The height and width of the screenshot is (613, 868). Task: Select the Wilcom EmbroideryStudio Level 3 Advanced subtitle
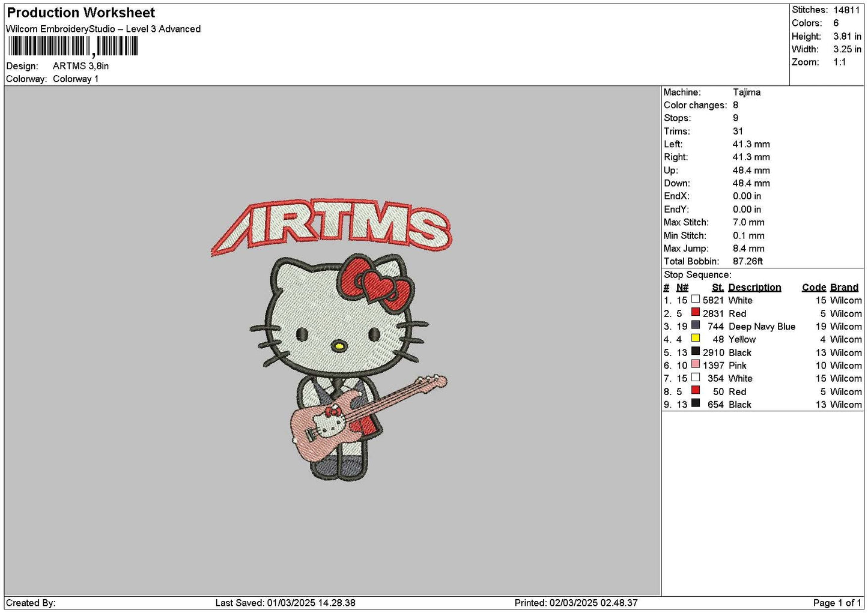point(103,29)
